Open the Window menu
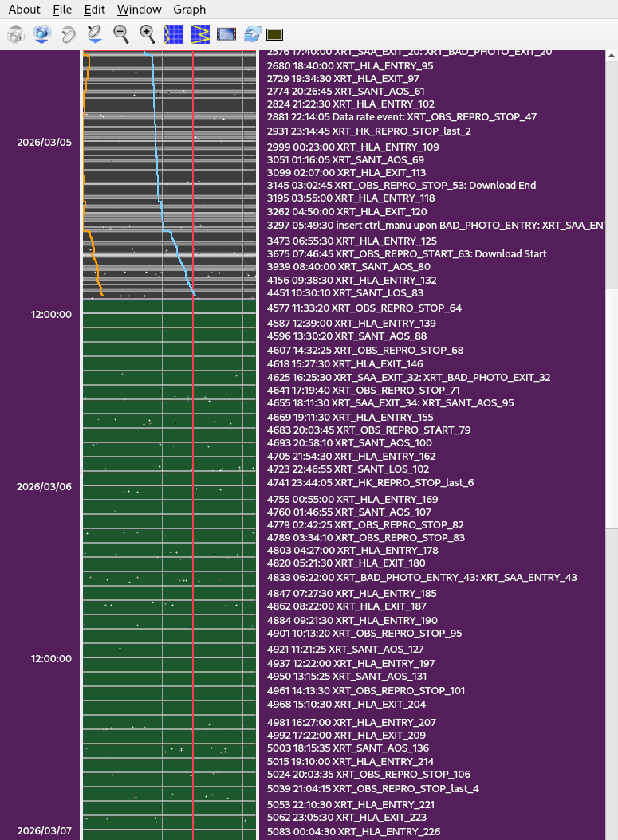This screenshot has width=618, height=840. [139, 10]
